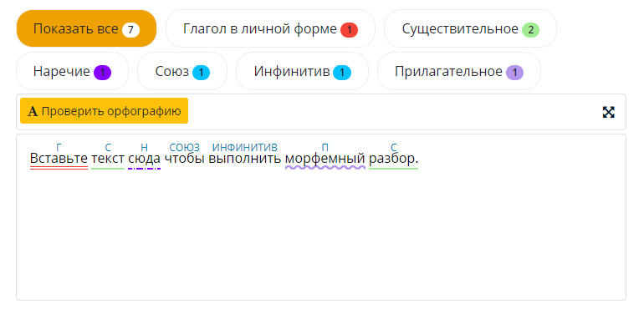Click the bold A icon in spellcheck button
644x309 pixels.
[x=33, y=112]
